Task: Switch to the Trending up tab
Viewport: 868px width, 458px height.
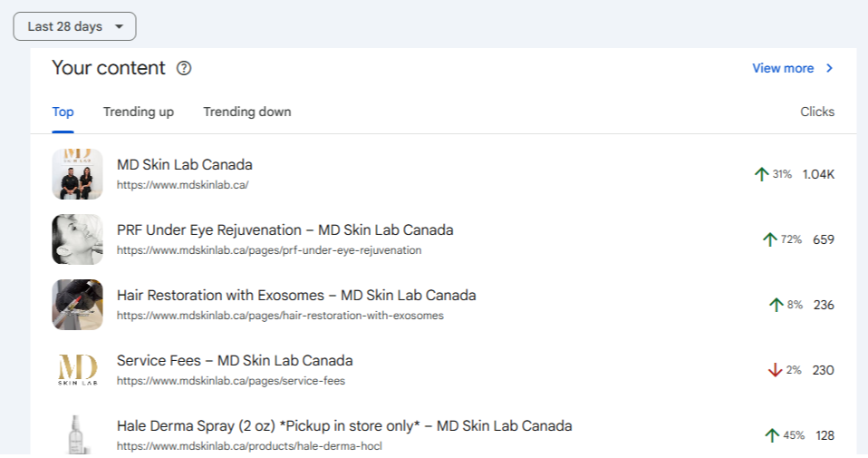Action: (x=139, y=112)
